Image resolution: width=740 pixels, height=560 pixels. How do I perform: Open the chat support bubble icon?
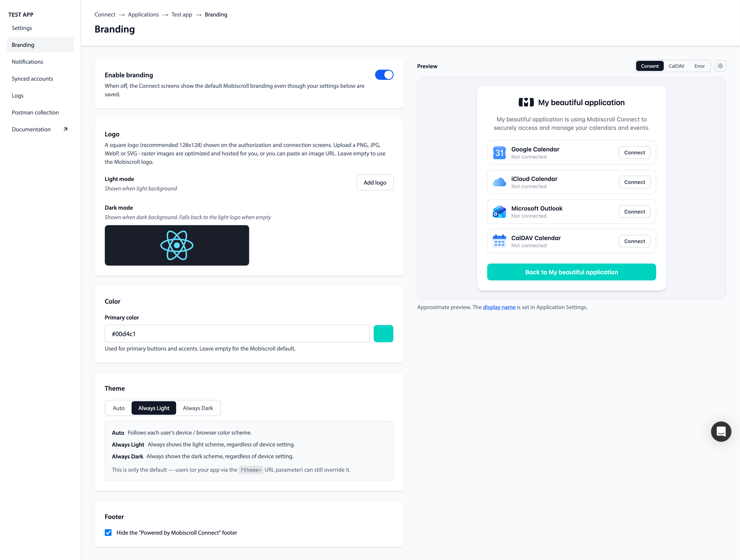(x=721, y=431)
